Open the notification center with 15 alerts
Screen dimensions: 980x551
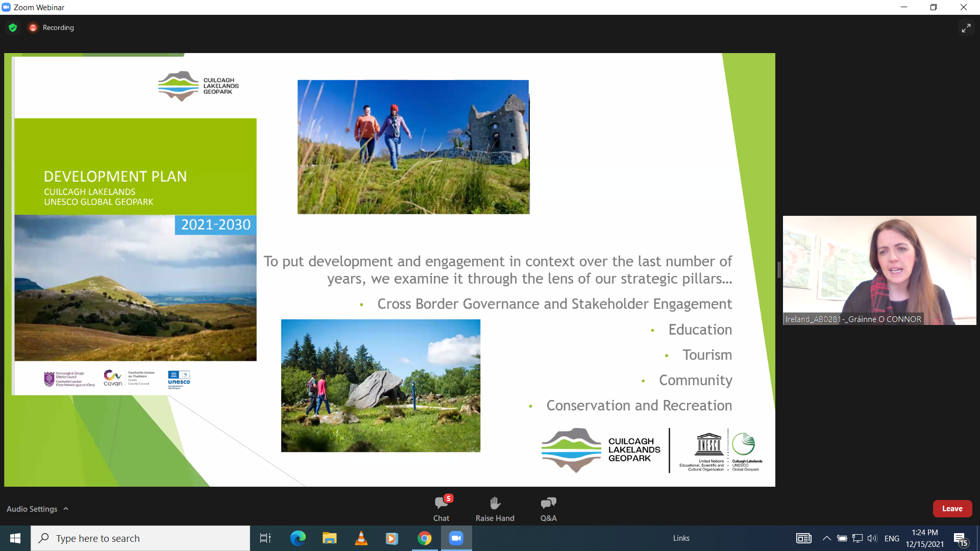(x=961, y=539)
